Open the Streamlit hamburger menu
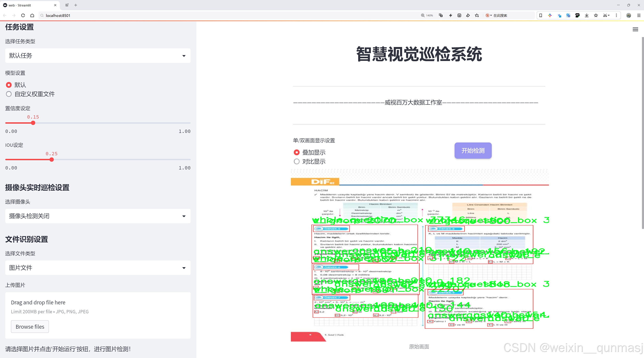Screen dimensions: 644x358 click(x=635, y=30)
